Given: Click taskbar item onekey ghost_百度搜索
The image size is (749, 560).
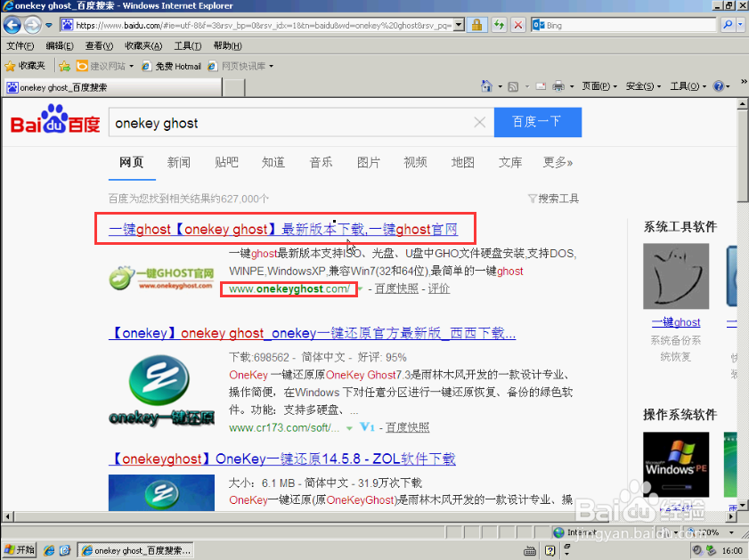Looking at the screenshot, I should tap(135, 550).
